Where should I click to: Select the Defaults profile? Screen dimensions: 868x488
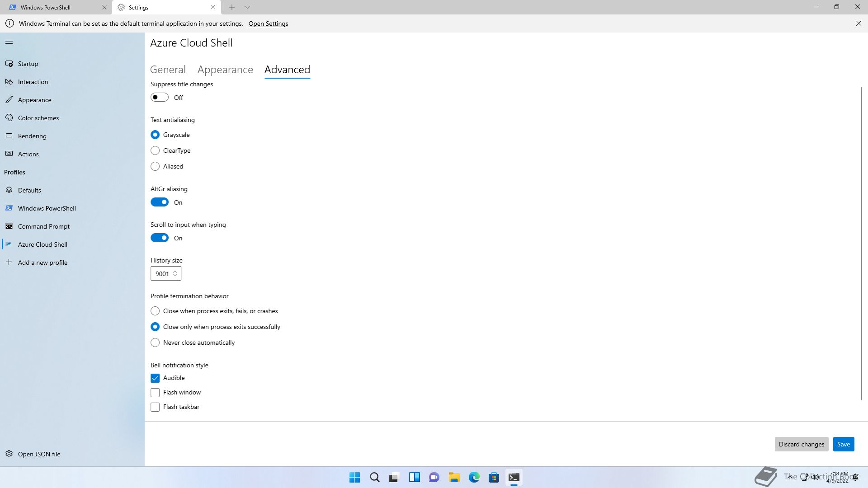point(72,190)
